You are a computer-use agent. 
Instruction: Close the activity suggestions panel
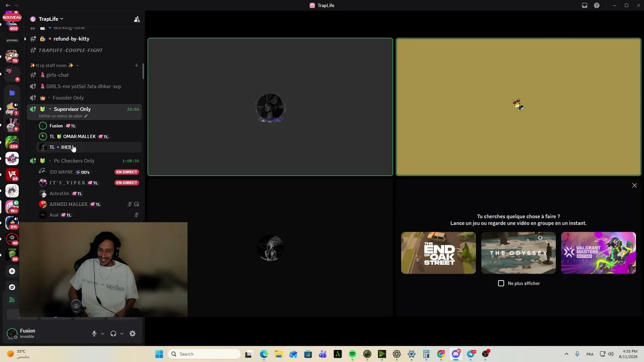pyautogui.click(x=634, y=186)
